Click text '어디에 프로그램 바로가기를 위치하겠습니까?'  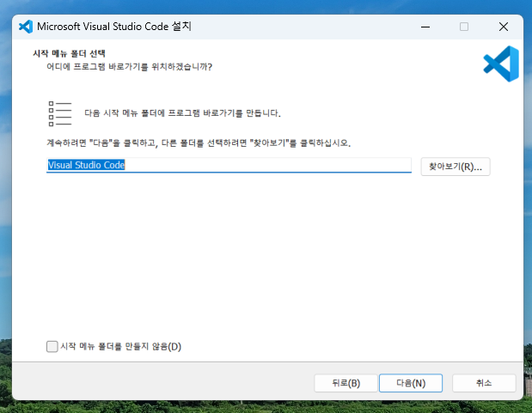click(x=129, y=67)
